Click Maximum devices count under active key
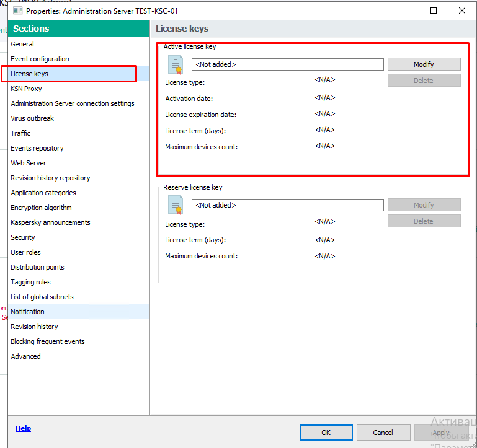Image resolution: width=477 pixels, height=448 pixels. (201, 147)
